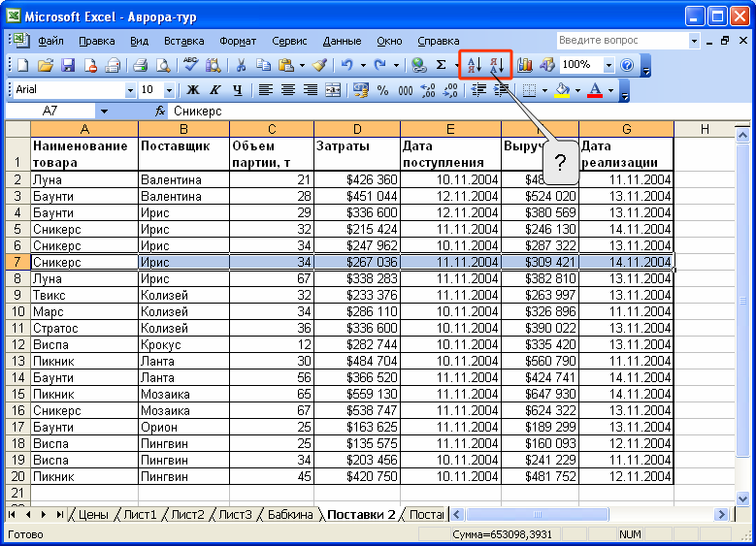Screen dimensions: 756x546
Task: Copy the selection with the Copy icon
Action: pos(263,65)
